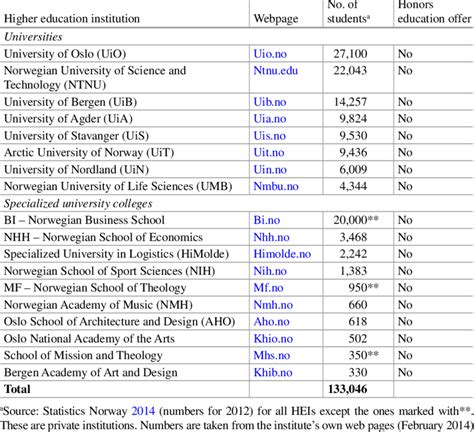Click the Aho.no link

[272, 321]
